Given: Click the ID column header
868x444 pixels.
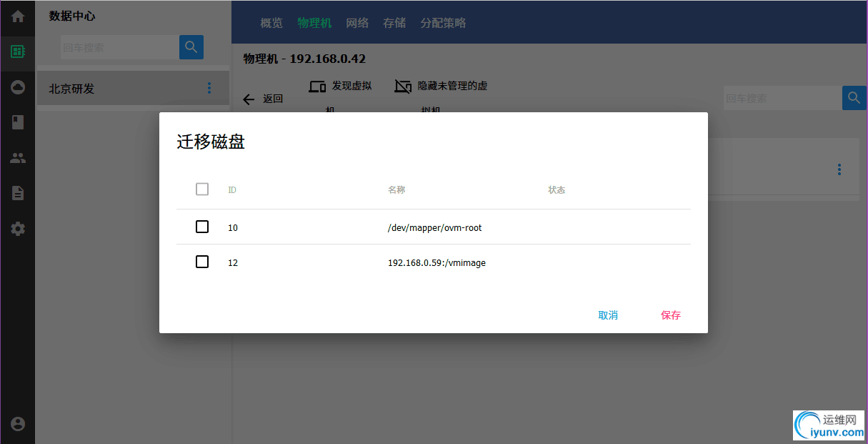Looking at the screenshot, I should 232,190.
